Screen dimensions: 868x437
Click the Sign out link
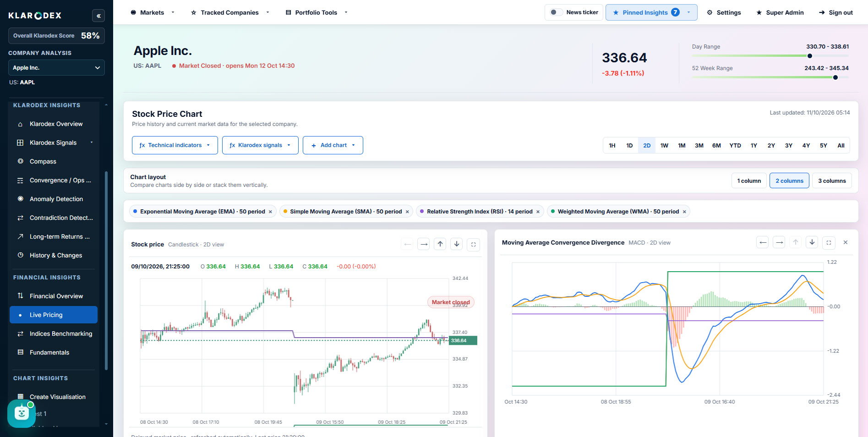pyautogui.click(x=835, y=12)
